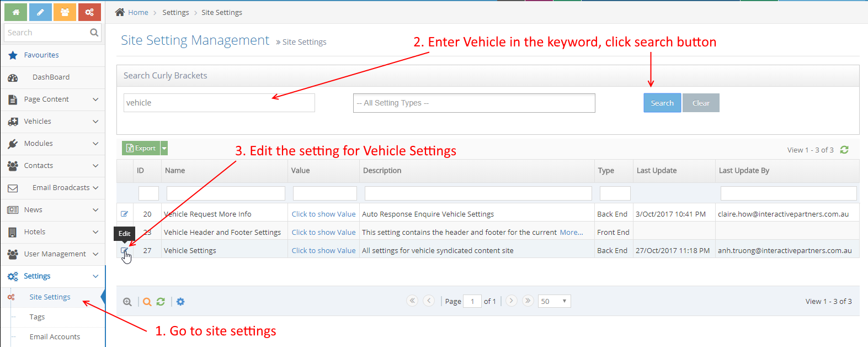Click the green home icon button
The image size is (868, 347).
click(x=15, y=12)
